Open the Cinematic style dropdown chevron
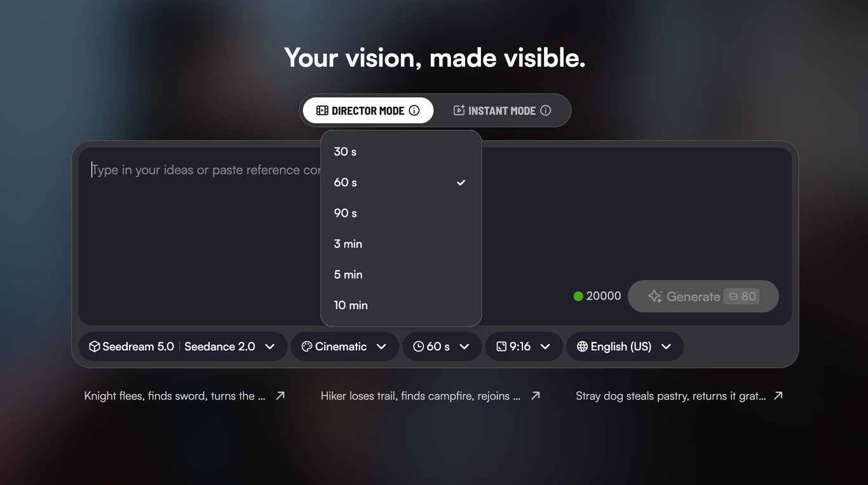The image size is (868, 485). point(381,346)
